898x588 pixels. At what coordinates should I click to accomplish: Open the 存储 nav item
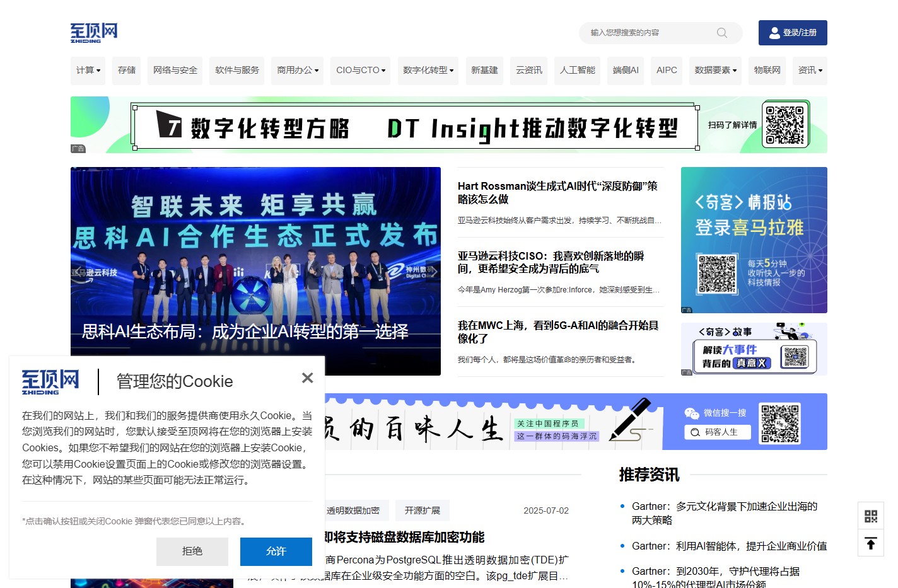click(x=127, y=71)
